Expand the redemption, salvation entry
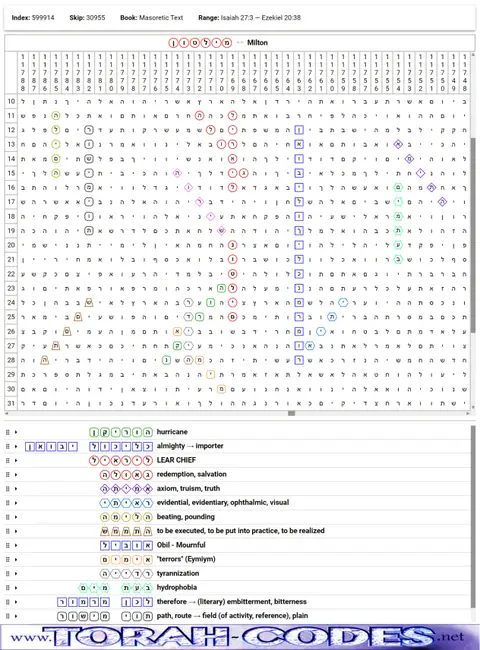The width and height of the screenshot is (480, 650). [16, 475]
